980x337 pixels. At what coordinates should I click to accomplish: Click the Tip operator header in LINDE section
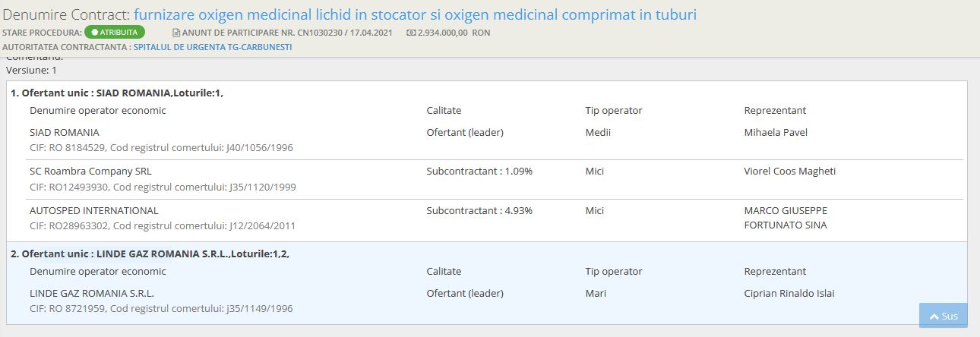point(614,271)
